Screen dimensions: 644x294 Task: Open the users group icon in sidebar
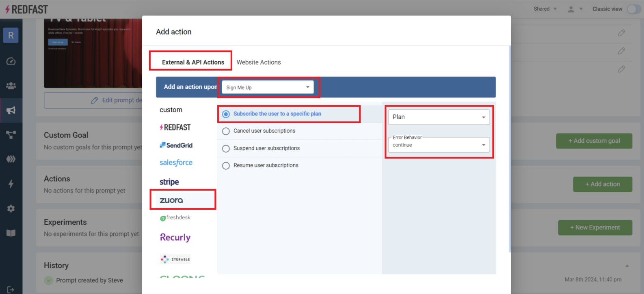click(11, 86)
